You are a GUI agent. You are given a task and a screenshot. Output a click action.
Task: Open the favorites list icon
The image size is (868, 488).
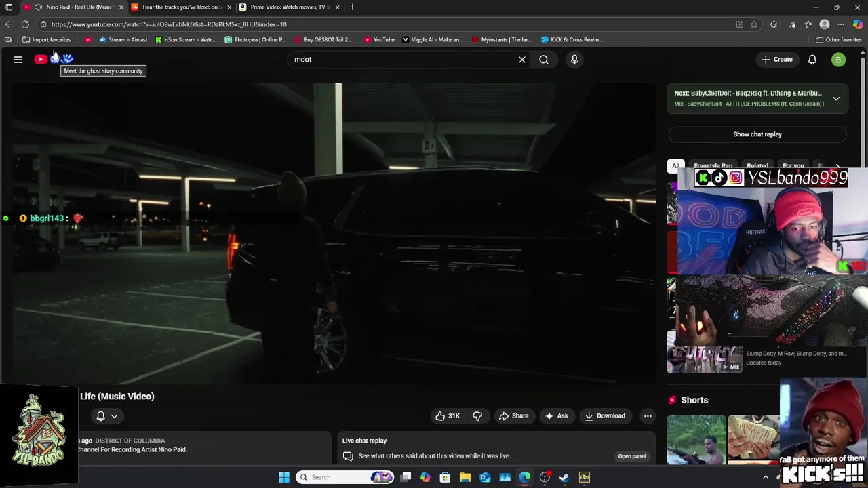[808, 24]
